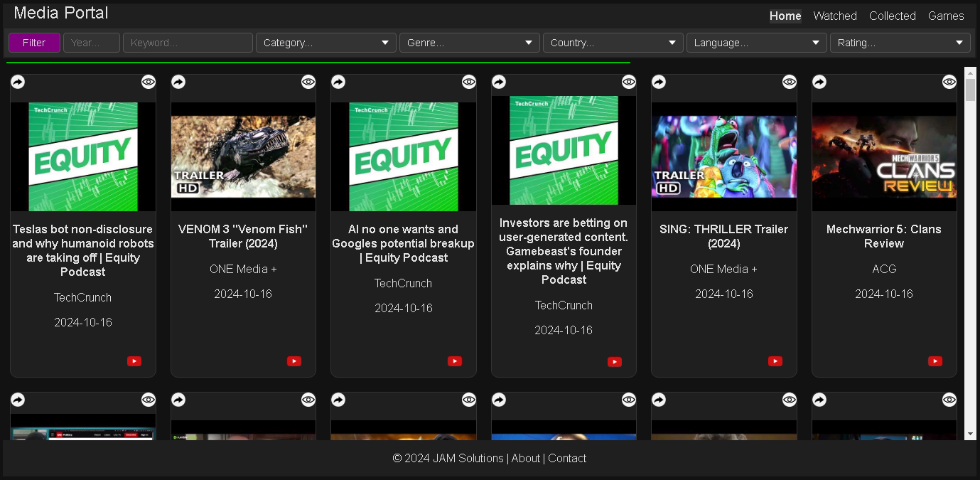Open the Teslas bot Equity thumbnail
The height and width of the screenshot is (480, 980).
(x=83, y=156)
